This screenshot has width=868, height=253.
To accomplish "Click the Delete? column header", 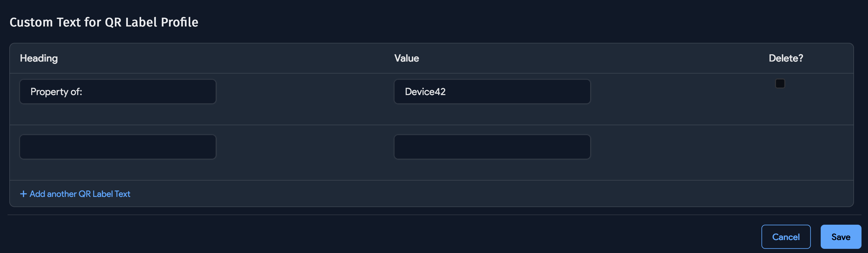I will (785, 58).
